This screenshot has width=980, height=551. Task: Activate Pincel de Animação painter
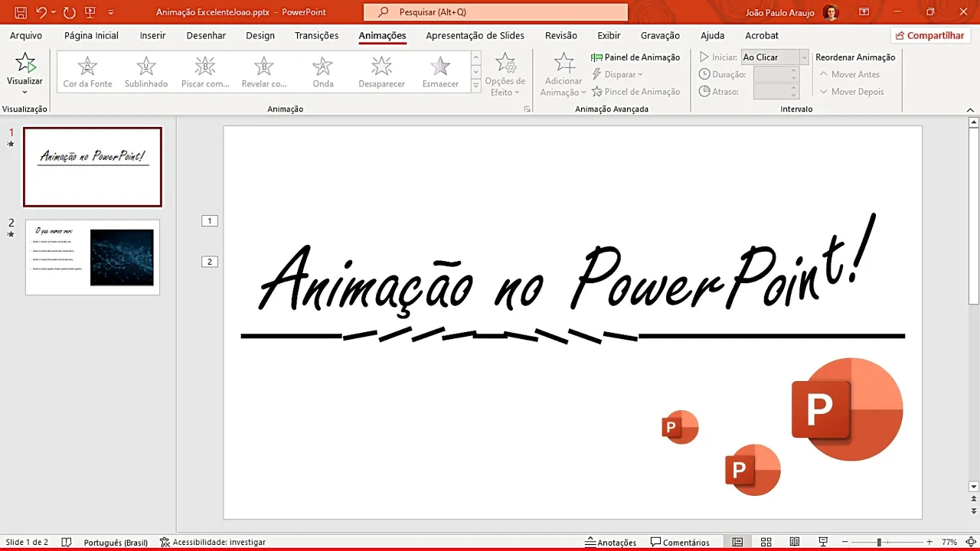coord(635,92)
